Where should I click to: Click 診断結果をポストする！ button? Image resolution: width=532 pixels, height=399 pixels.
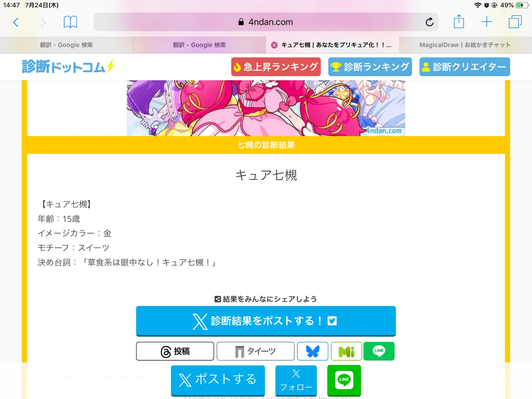tap(266, 321)
